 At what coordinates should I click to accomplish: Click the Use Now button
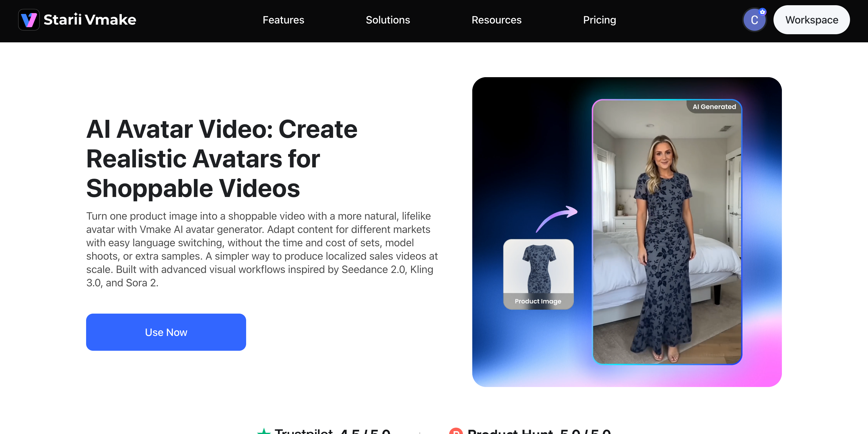[166, 332]
